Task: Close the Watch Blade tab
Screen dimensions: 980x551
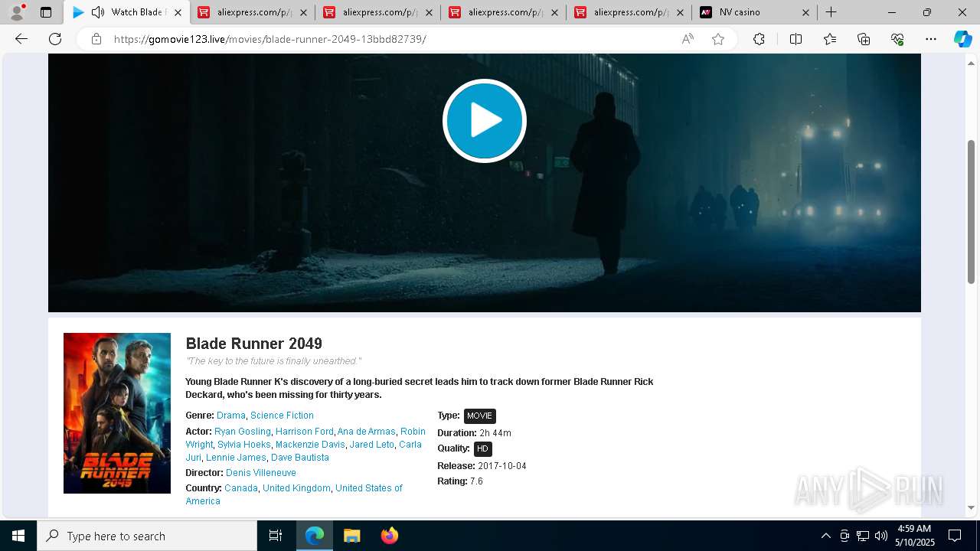Action: (178, 12)
